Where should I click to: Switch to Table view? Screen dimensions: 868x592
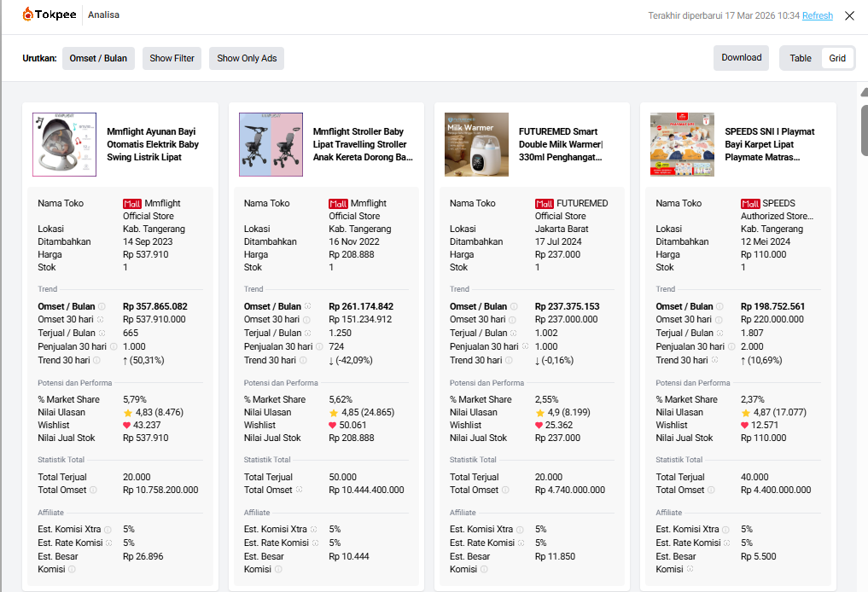point(801,58)
